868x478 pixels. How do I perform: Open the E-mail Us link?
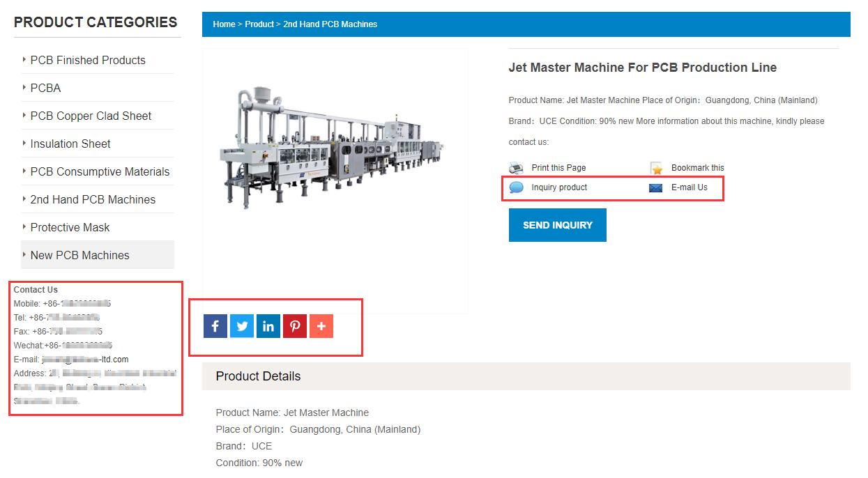(x=689, y=187)
